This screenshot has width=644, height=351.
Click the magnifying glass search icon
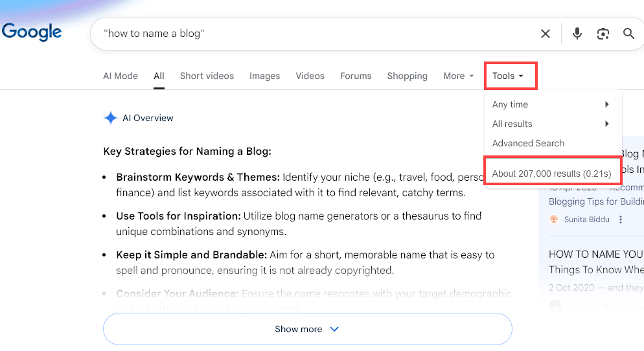(628, 34)
